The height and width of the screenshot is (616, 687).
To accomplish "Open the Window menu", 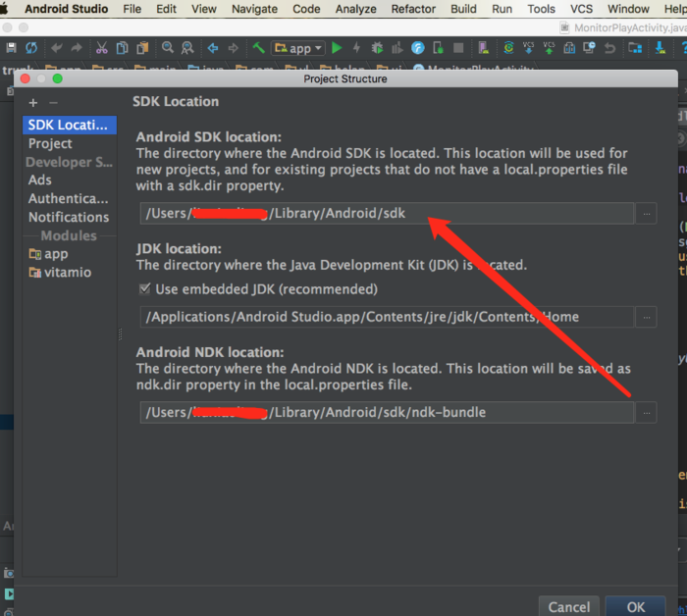I will (x=628, y=9).
